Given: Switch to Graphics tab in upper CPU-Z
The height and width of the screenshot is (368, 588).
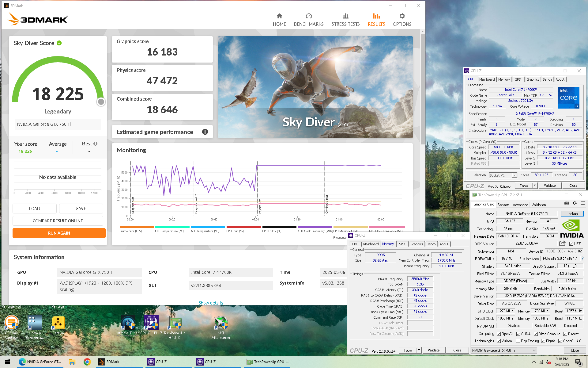Looking at the screenshot, I should pyautogui.click(x=533, y=79).
